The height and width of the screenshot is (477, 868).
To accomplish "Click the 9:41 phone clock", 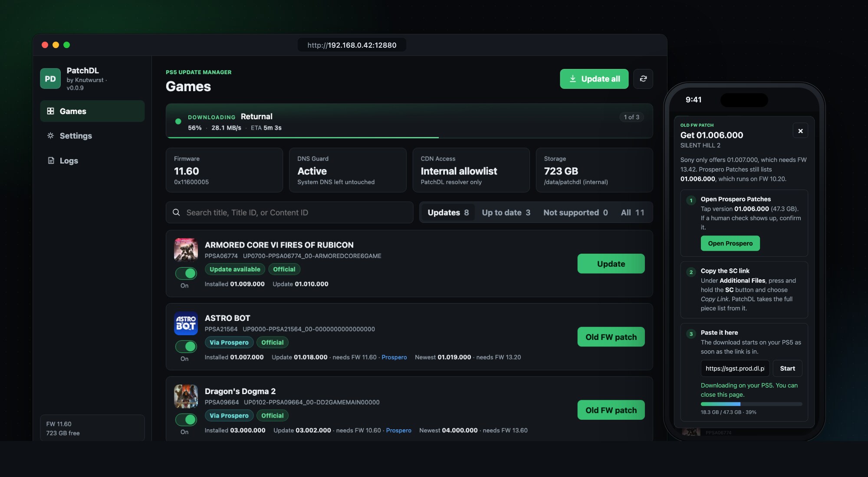I will click(694, 100).
